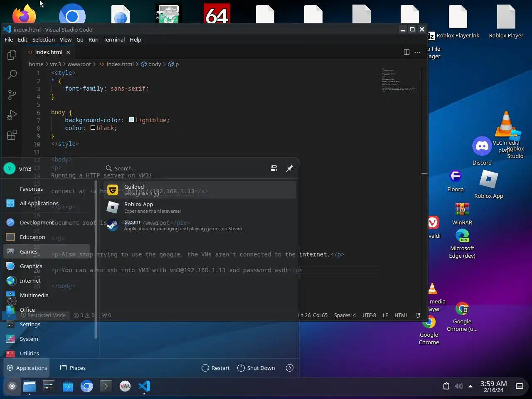Select the Applications tab in application menu
Screen dimensions: 532x399
coord(27,368)
